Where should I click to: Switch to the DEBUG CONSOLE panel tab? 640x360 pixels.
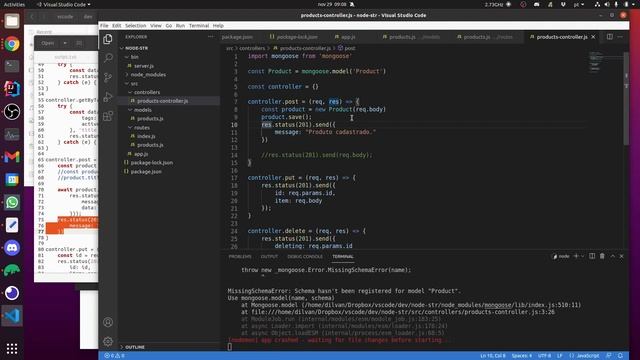305,256
